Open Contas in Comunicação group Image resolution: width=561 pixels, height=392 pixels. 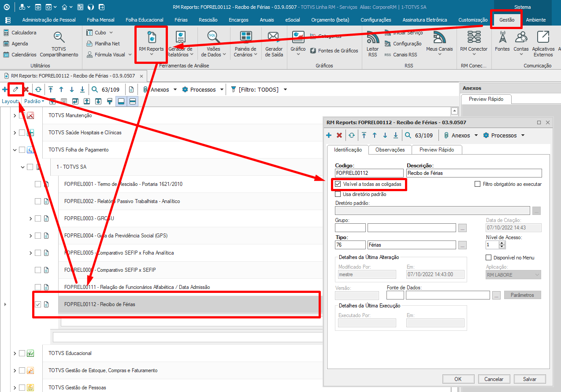[x=521, y=43]
